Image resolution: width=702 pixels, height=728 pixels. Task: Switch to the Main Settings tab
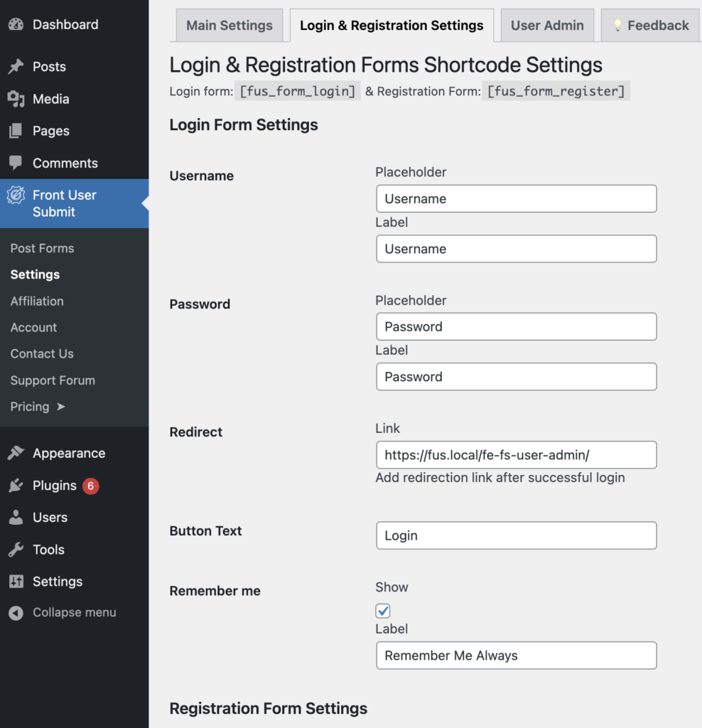click(x=229, y=26)
